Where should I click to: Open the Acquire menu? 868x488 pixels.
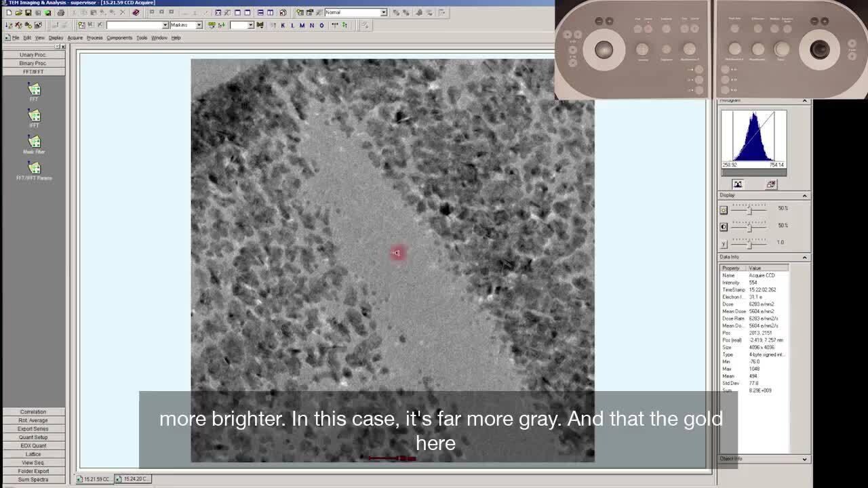point(75,38)
